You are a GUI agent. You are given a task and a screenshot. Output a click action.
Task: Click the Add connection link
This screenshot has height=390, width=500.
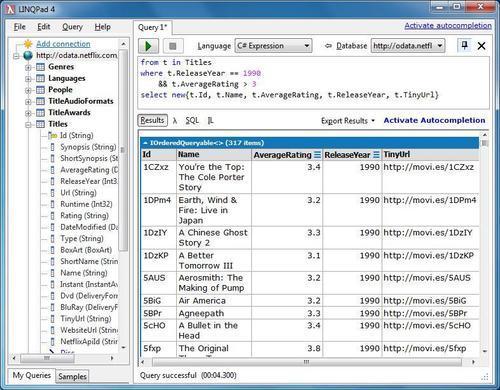point(63,44)
